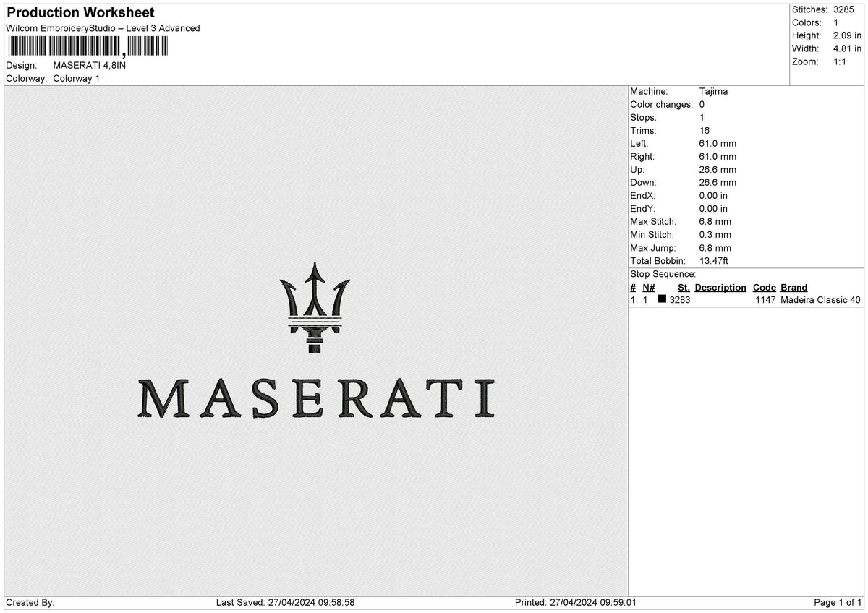This screenshot has width=868, height=613.
Task: Click the 'Created By:' footer label
Action: coord(30,602)
